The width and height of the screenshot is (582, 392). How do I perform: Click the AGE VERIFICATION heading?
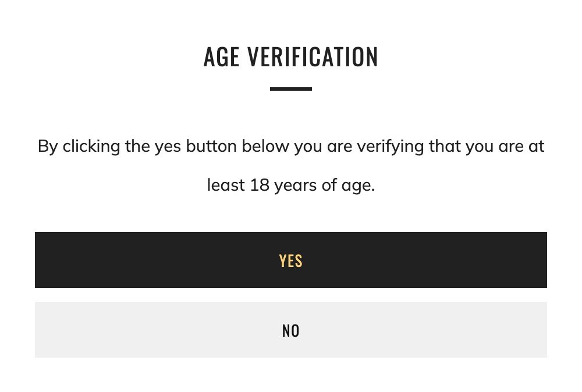(291, 57)
